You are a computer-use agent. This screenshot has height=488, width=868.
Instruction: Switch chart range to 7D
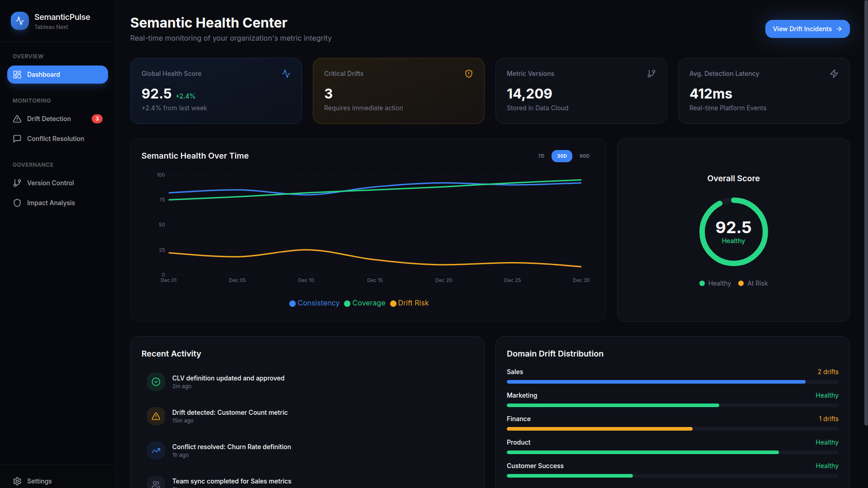[541, 156]
